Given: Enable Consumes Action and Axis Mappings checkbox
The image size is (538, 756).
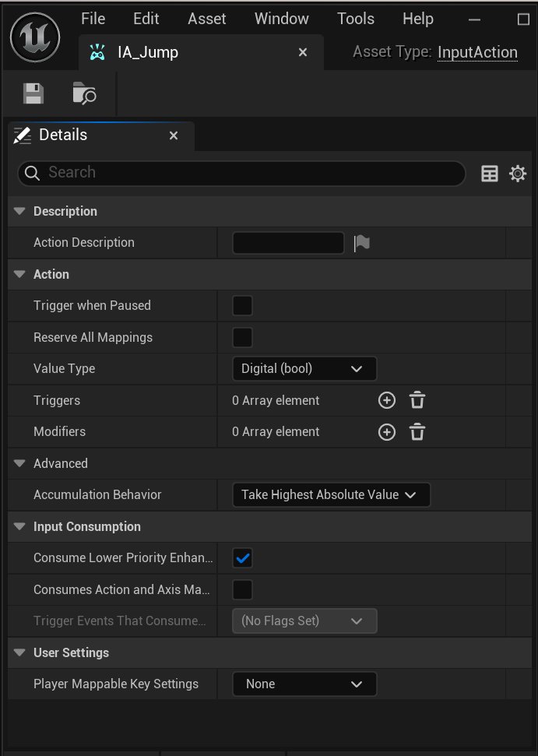Looking at the screenshot, I should tap(242, 589).
